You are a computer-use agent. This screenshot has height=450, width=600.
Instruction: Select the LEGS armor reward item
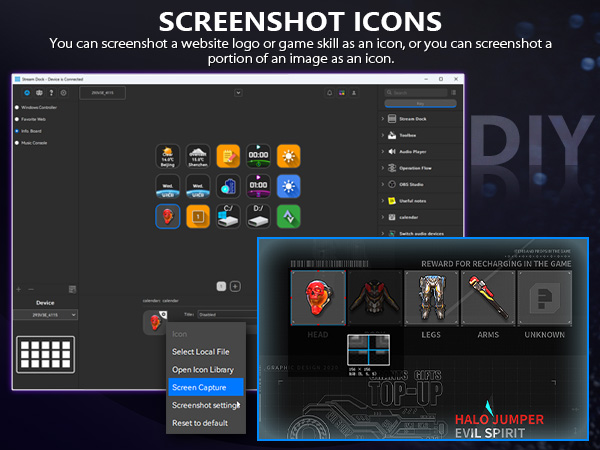(431, 298)
